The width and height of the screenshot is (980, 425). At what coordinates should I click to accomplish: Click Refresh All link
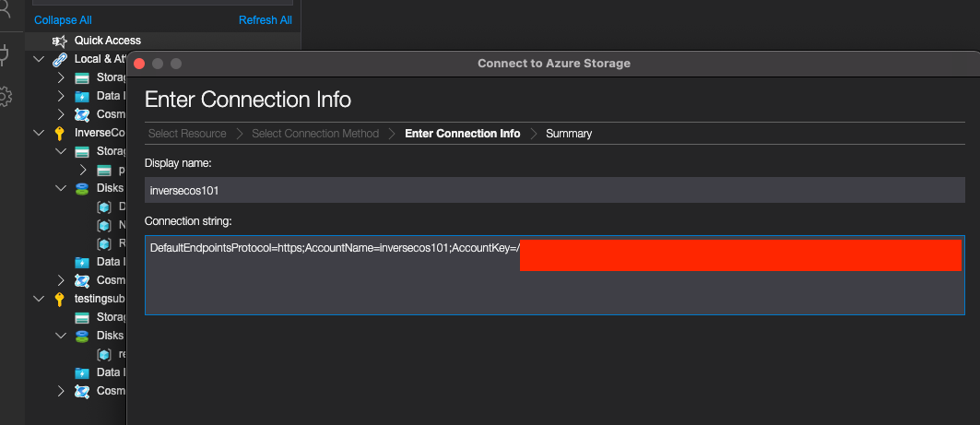pyautogui.click(x=265, y=20)
